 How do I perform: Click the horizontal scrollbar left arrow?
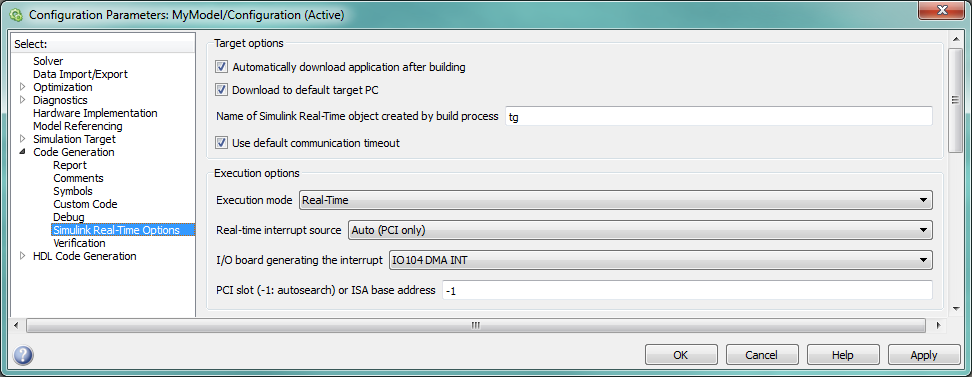click(x=18, y=325)
